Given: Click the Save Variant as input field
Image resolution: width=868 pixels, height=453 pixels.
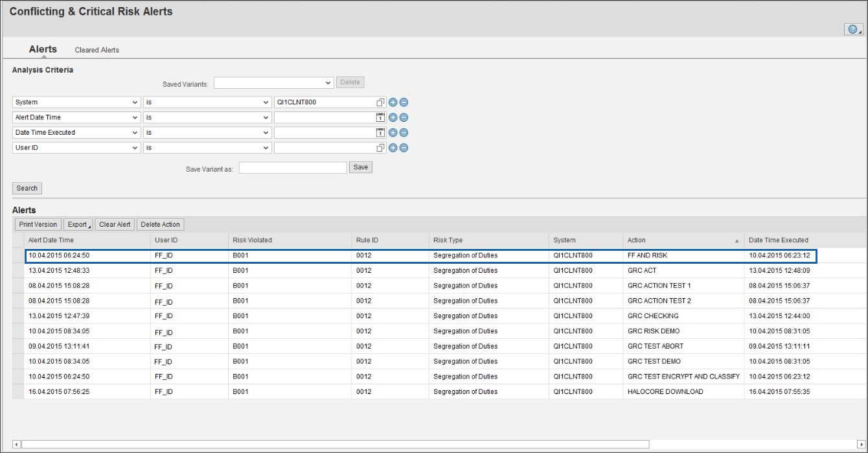Looking at the screenshot, I should point(293,168).
